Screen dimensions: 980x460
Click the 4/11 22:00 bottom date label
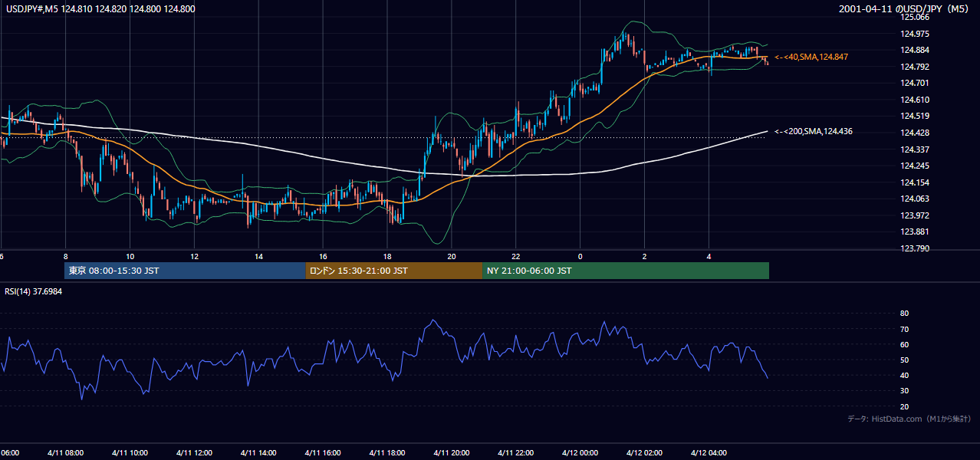pyautogui.click(x=516, y=452)
